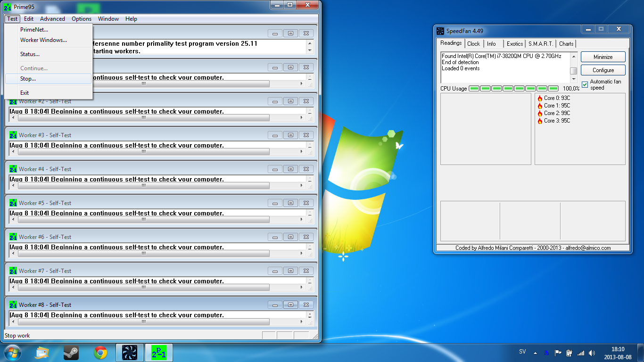Toggle Automatic fan speed checkbox

pyautogui.click(x=585, y=84)
